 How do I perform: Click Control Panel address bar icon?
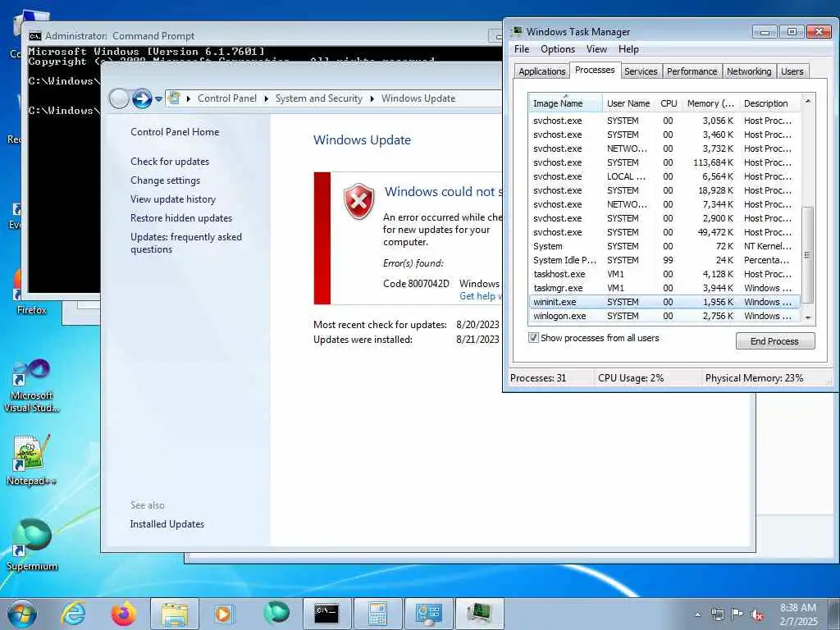(x=174, y=98)
